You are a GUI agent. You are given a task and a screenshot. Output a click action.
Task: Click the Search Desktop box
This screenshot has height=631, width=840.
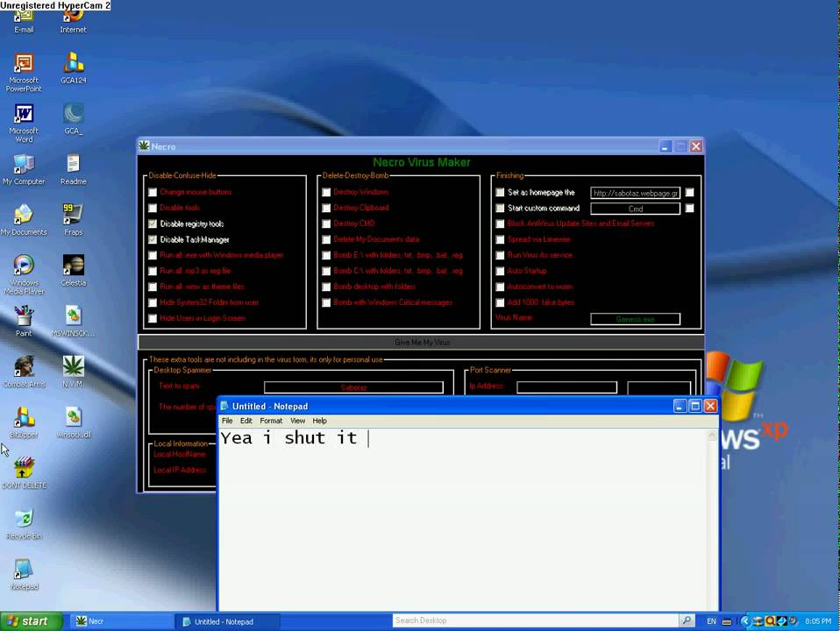point(536,620)
